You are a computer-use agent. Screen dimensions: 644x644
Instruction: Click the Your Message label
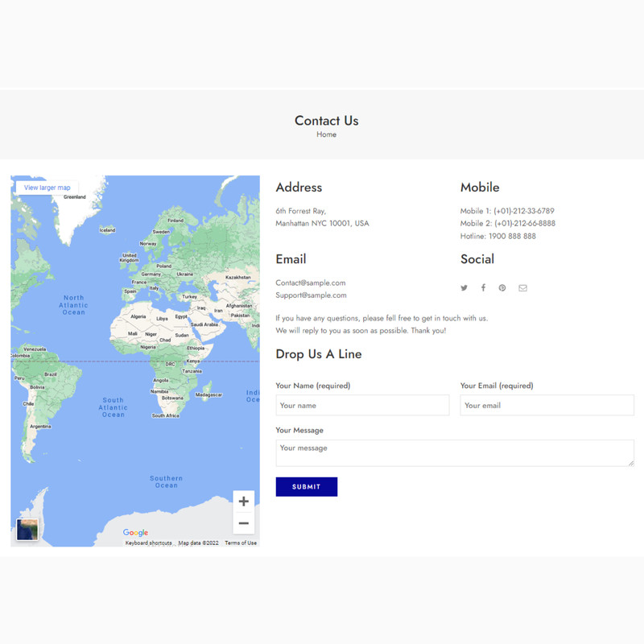coord(299,430)
